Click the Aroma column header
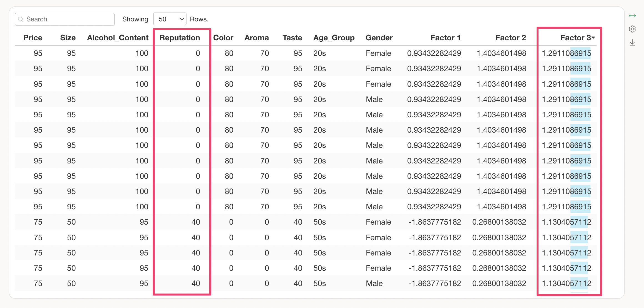This screenshot has width=644, height=308. coord(256,38)
